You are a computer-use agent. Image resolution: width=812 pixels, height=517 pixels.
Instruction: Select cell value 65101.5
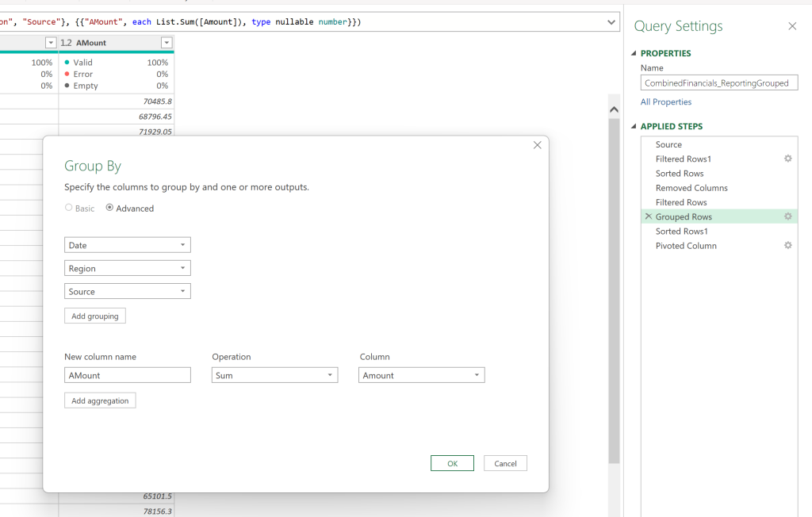pyautogui.click(x=116, y=496)
